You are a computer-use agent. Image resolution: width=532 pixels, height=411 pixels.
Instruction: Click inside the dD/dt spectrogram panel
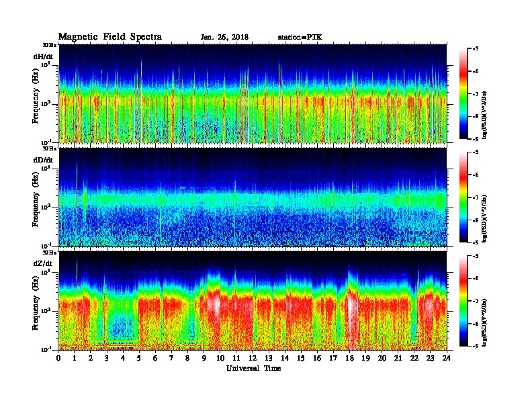pyautogui.click(x=253, y=197)
